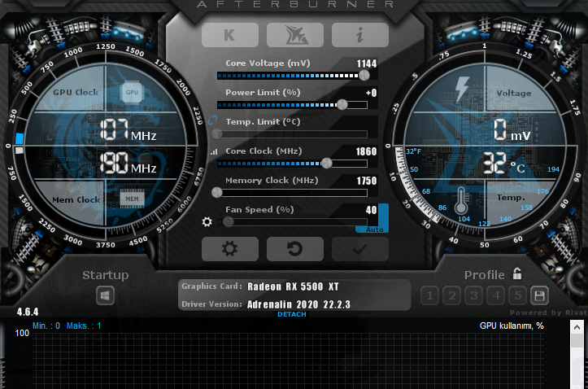Save profile with the floppy disk icon
The width and height of the screenshot is (588, 389).
coord(540,295)
